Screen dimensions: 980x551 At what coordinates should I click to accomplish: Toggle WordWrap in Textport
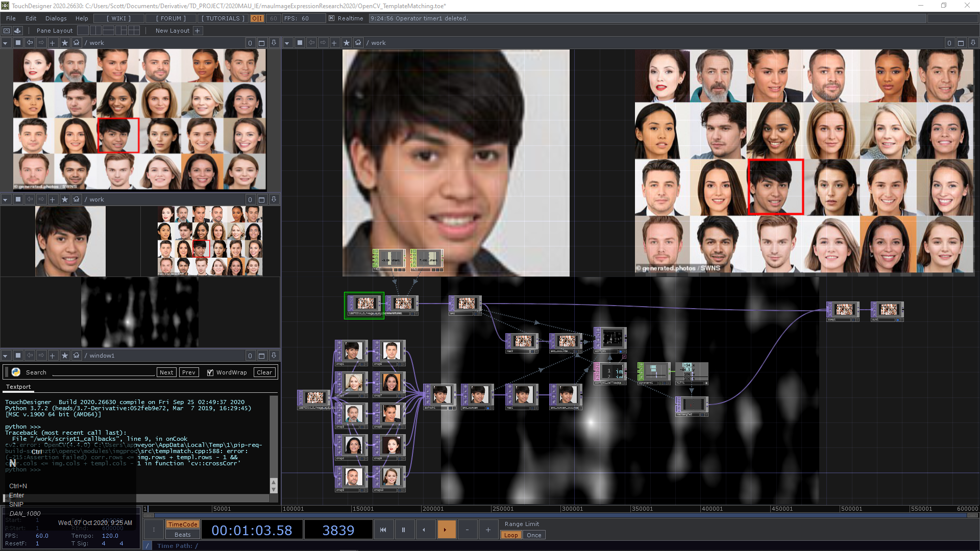click(x=210, y=372)
